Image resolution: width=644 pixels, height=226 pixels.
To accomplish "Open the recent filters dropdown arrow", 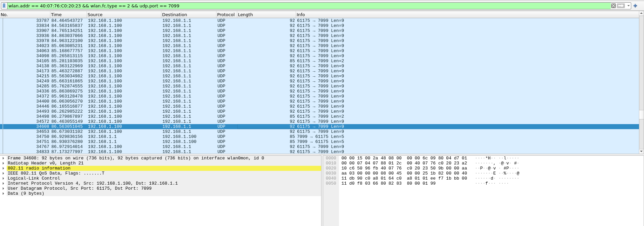I will click(629, 6).
